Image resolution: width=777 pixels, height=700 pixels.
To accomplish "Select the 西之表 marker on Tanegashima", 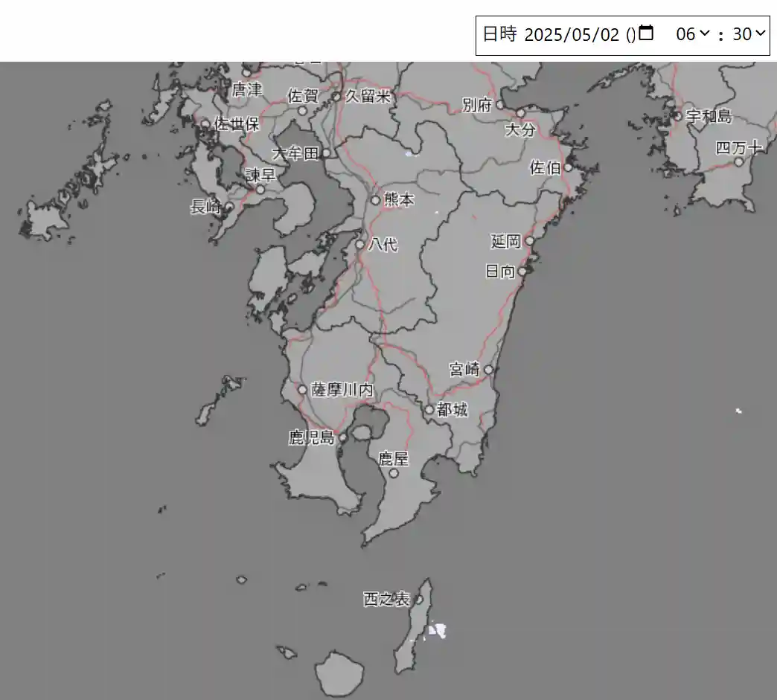I will point(418,599).
